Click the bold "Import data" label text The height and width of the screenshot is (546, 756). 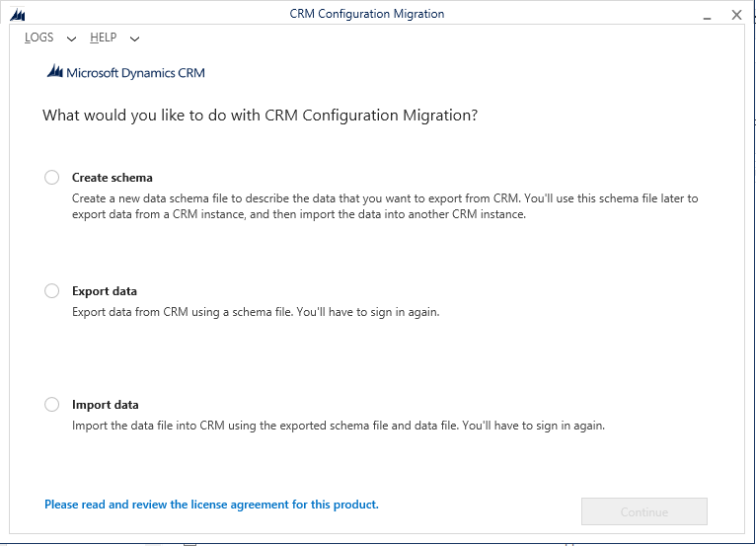[x=106, y=405]
